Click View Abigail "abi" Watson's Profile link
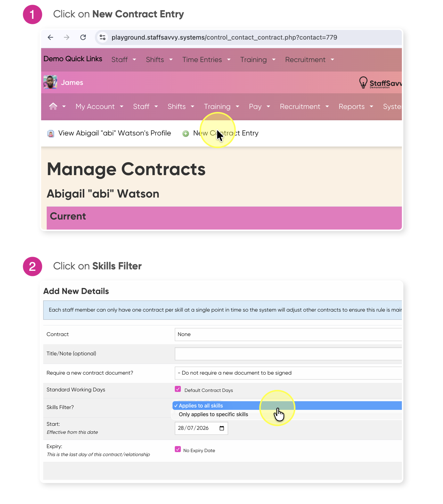The height and width of the screenshot is (504, 443). (114, 133)
